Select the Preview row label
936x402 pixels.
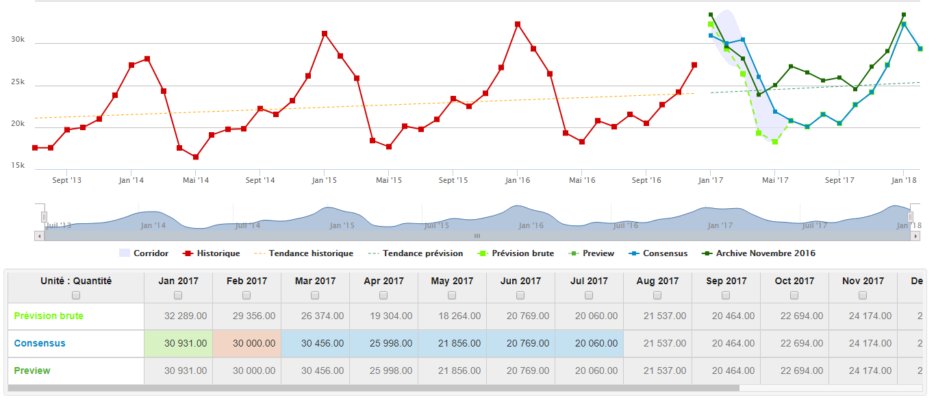click(32, 371)
